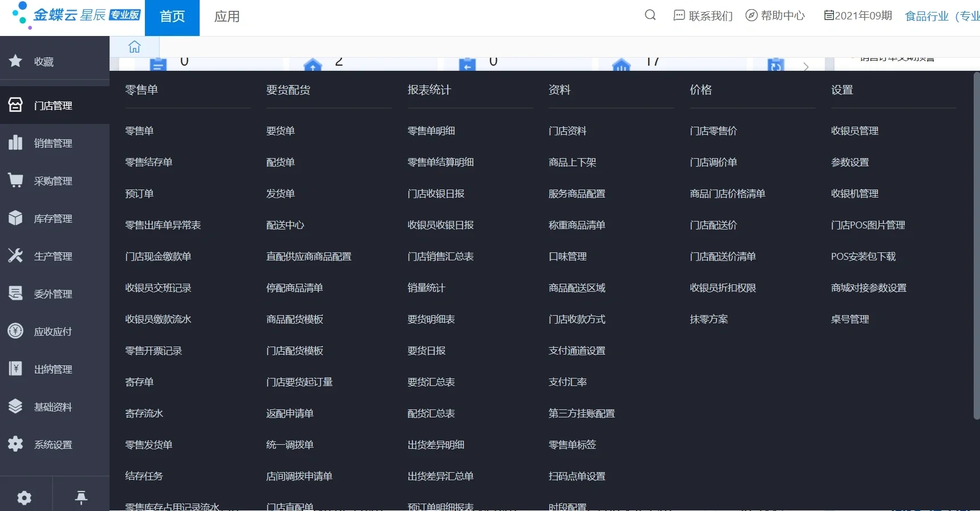Click the right chevron arrow on cards
The width and height of the screenshot is (980, 511).
coord(805,67)
